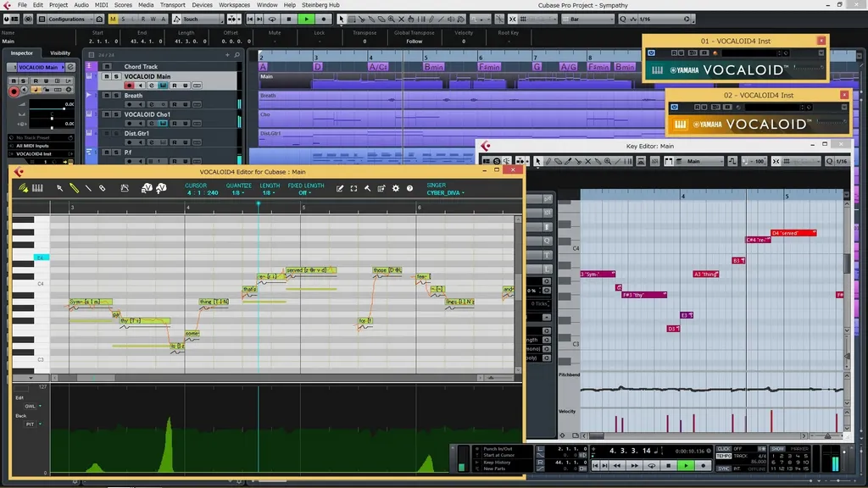Viewport: 868px width, 488px height.
Task: Click Stop in the bottom transport panel
Action: pyautogui.click(x=669, y=466)
